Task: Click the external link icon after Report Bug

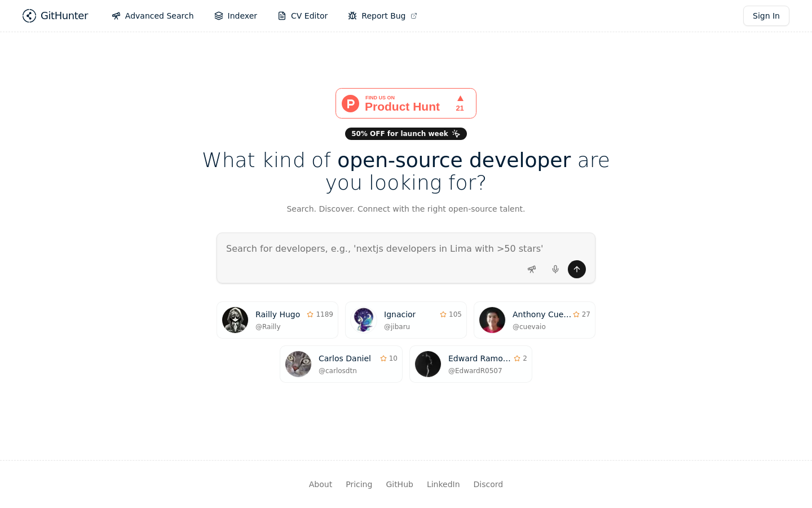Action: point(414,16)
